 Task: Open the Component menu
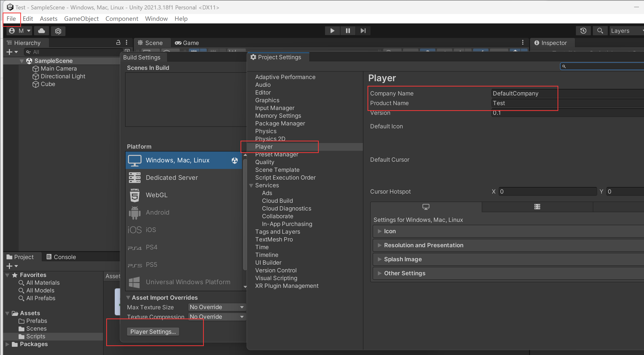tap(122, 19)
